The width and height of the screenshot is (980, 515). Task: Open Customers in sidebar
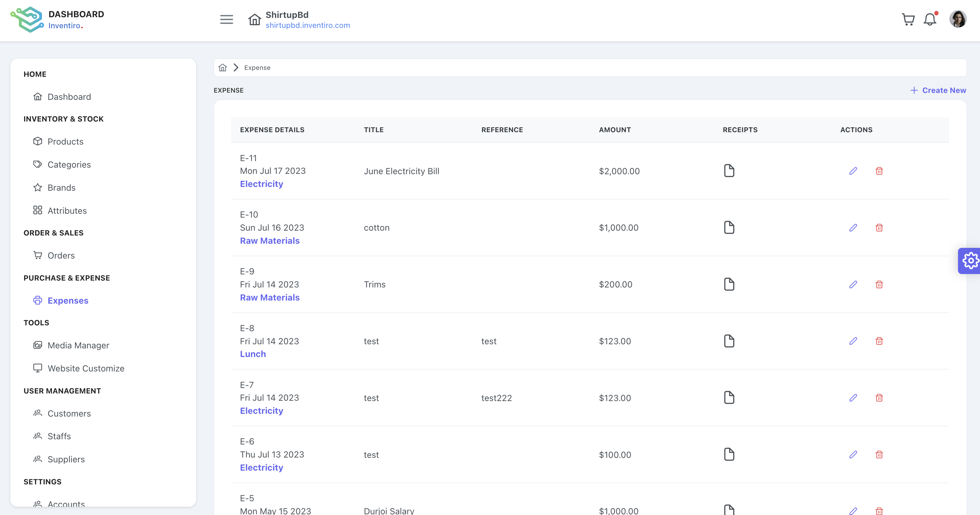pos(62,413)
